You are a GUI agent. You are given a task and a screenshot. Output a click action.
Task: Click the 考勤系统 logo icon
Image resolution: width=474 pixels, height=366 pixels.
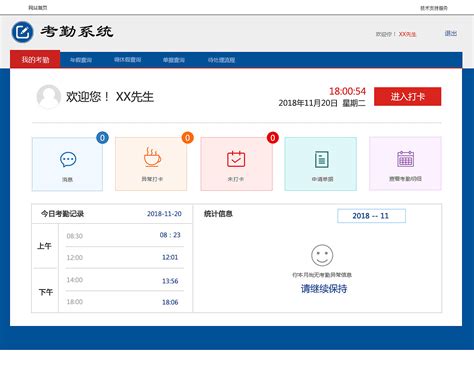click(23, 32)
